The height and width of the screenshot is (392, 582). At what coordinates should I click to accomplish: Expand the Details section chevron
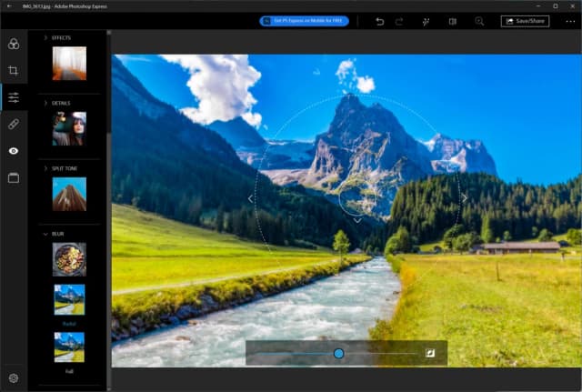tap(45, 103)
